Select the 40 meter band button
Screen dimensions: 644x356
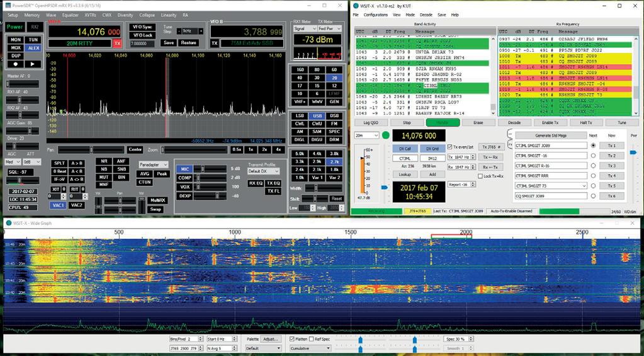click(x=300, y=78)
